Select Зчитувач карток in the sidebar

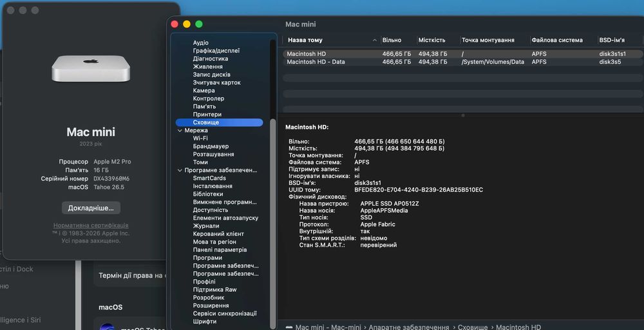[217, 82]
